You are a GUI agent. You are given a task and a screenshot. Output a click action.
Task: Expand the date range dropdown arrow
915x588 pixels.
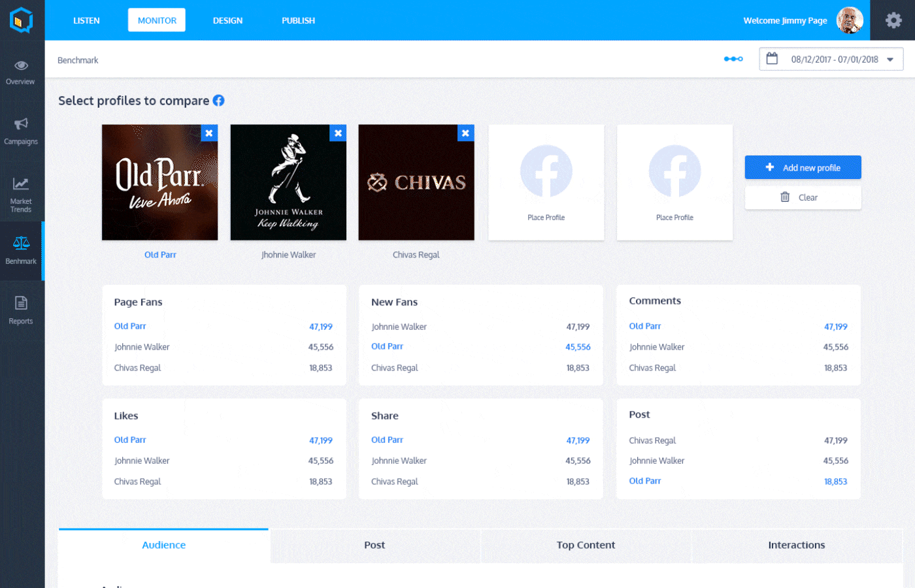click(x=890, y=59)
